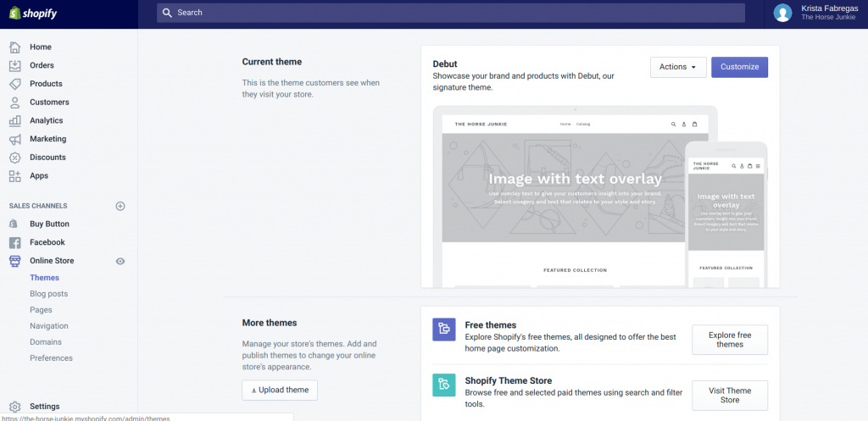Click the Buy Button channel icon

pyautogui.click(x=15, y=224)
